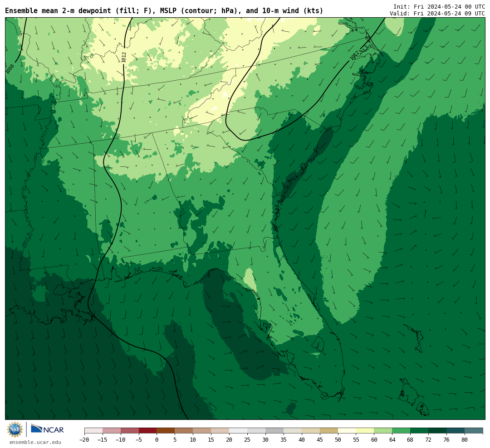This screenshot has width=490, height=448.
Task: Click the teal 76 to 80 swatch
Action: (x=456, y=431)
